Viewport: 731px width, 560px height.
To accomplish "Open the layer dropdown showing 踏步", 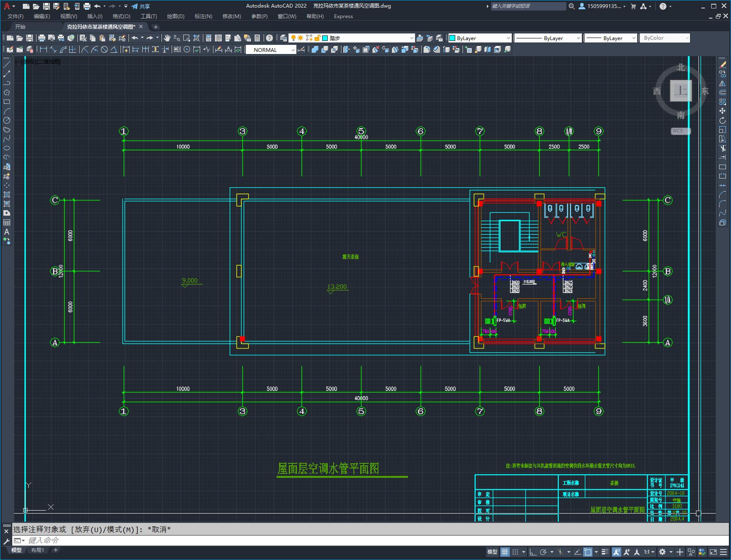I will (x=352, y=38).
